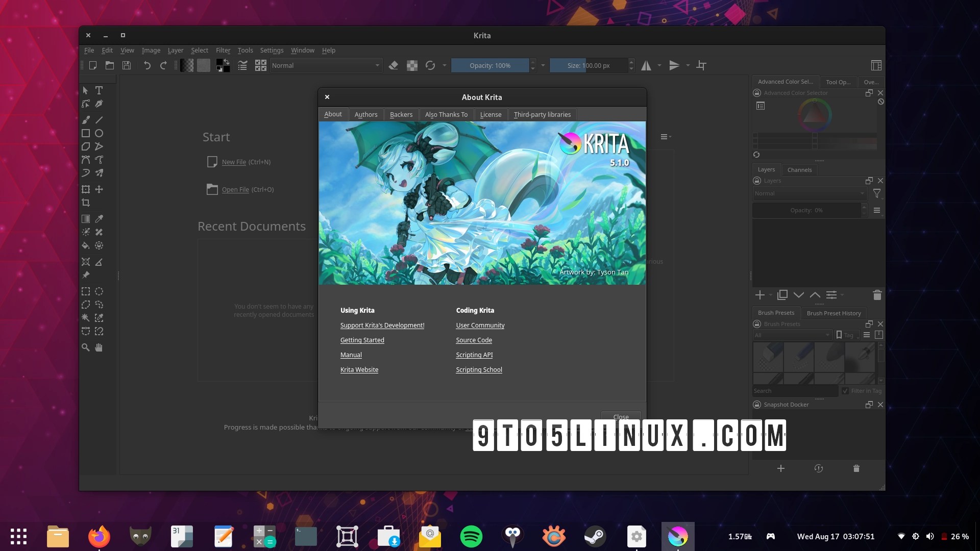Lock the Brush Presets docker padlock

[756, 324]
